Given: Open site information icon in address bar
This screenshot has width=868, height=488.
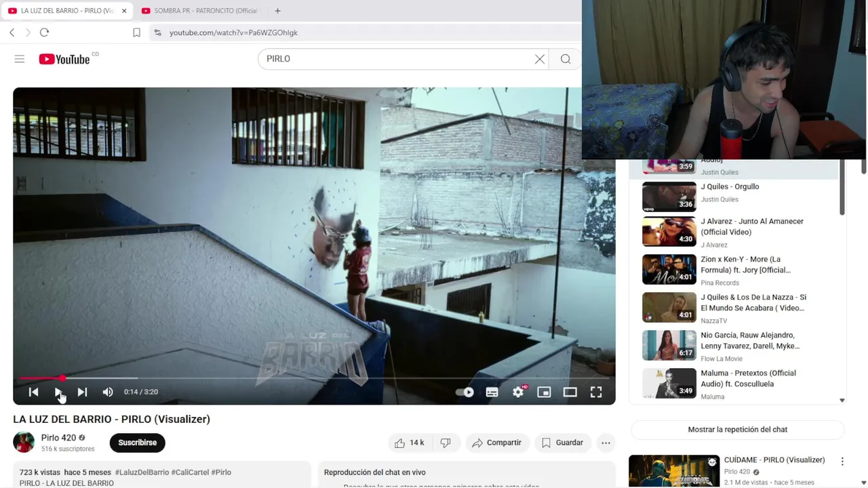Looking at the screenshot, I should click(x=157, y=33).
